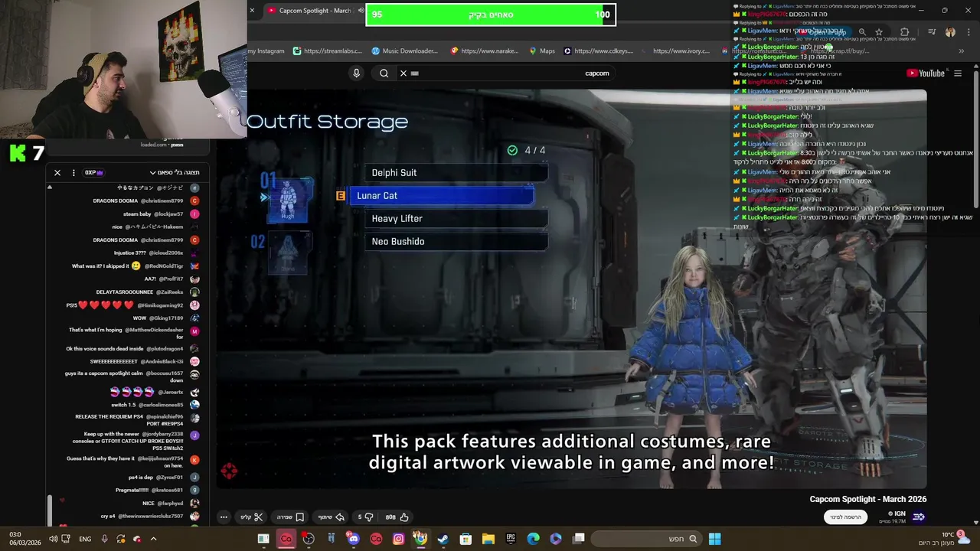Viewport: 980px width, 551px height.
Task: Open the 0XP crown badge in chat
Action: 93,173
